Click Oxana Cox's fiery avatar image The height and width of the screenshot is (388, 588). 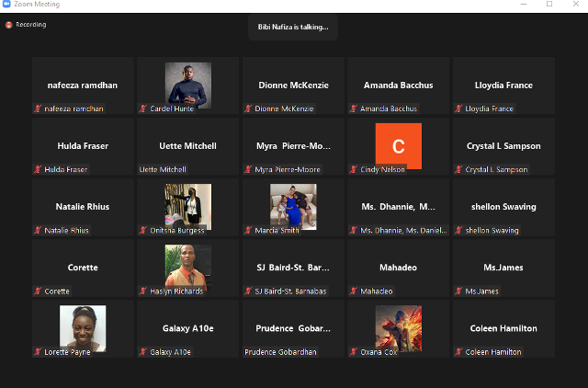pyautogui.click(x=398, y=325)
